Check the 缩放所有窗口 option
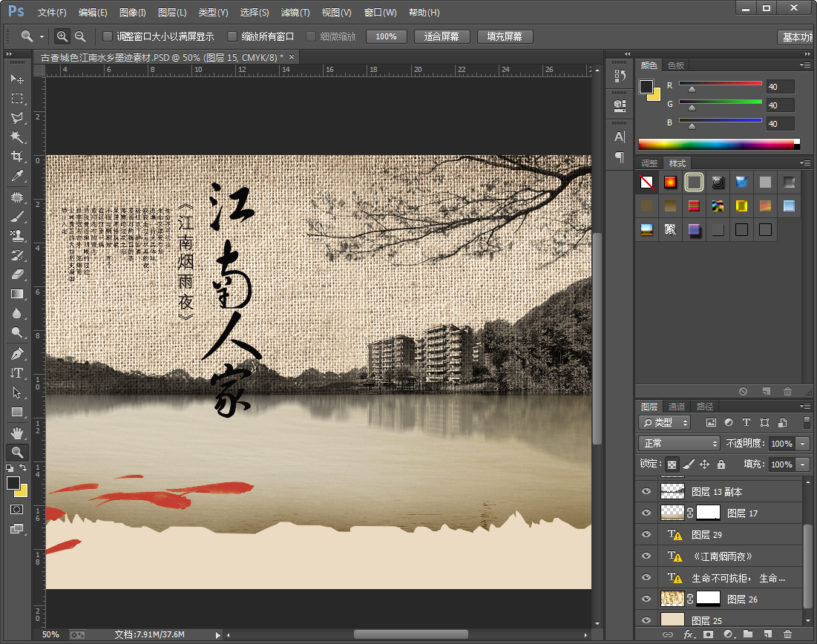Screen dimensions: 817x644 coord(232,36)
